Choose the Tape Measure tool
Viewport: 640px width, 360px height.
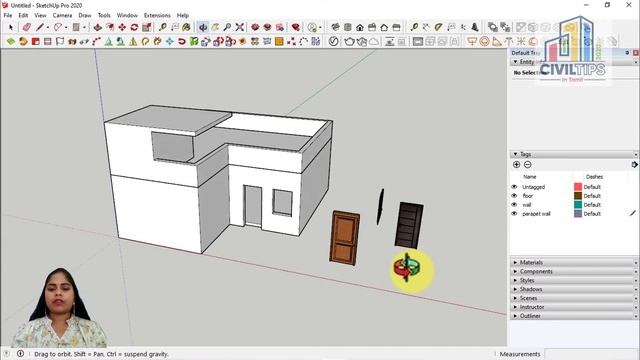coord(162,27)
